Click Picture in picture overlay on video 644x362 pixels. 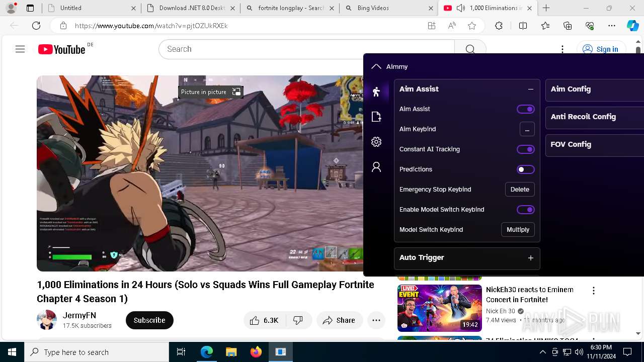[211, 92]
